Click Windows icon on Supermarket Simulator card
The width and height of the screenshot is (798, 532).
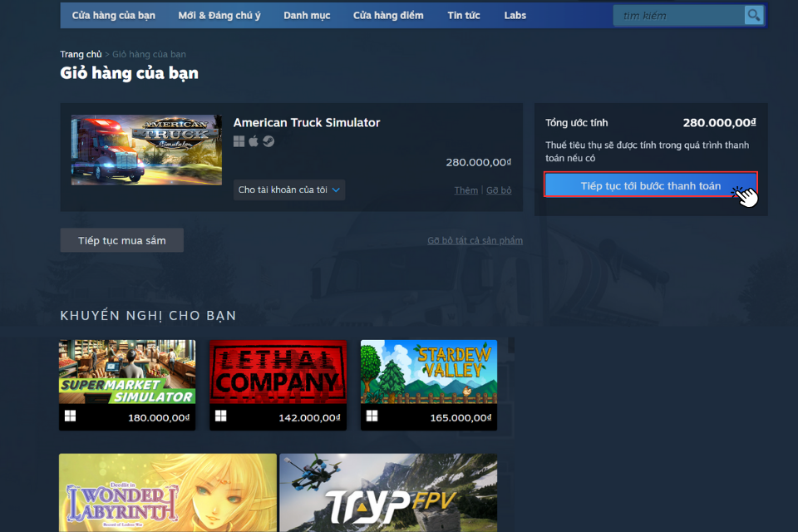point(70,416)
